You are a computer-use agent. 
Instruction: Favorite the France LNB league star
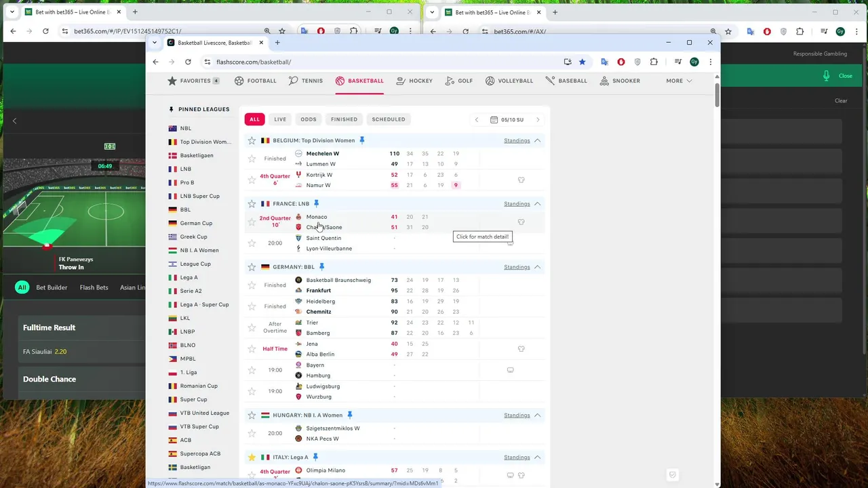pos(252,203)
